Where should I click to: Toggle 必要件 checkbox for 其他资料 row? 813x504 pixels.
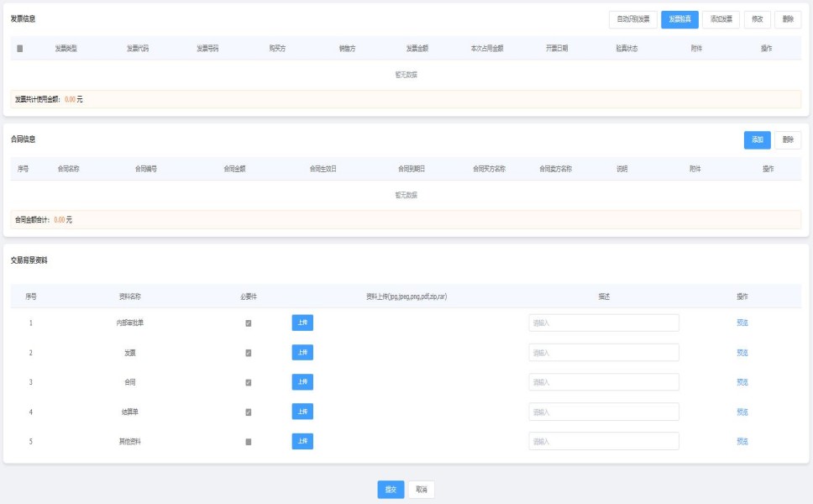(248, 442)
